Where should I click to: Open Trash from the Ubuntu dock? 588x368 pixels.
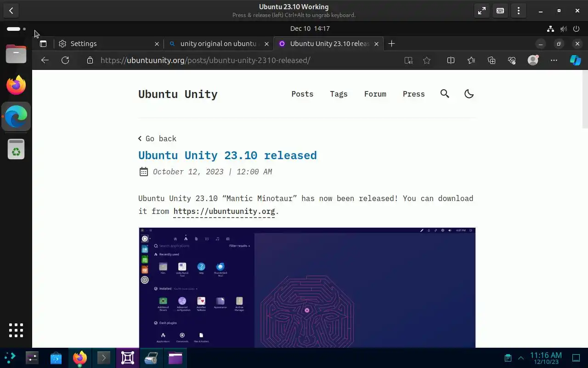(x=16, y=149)
